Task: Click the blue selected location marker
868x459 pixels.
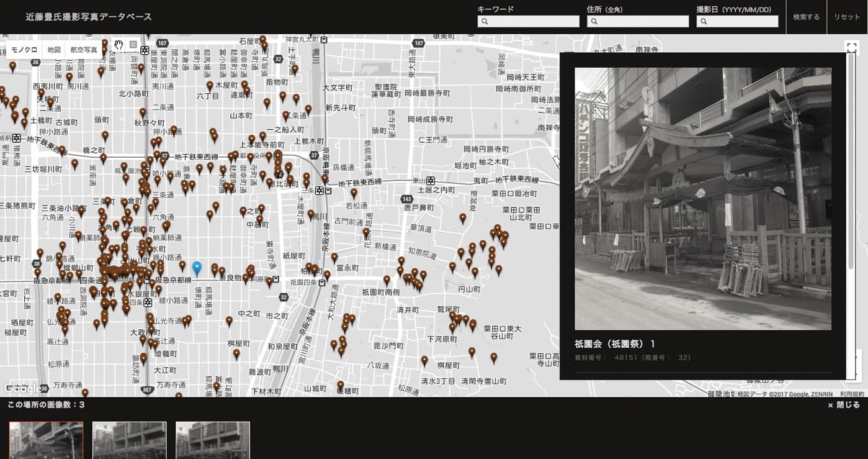Action: pyautogui.click(x=197, y=268)
